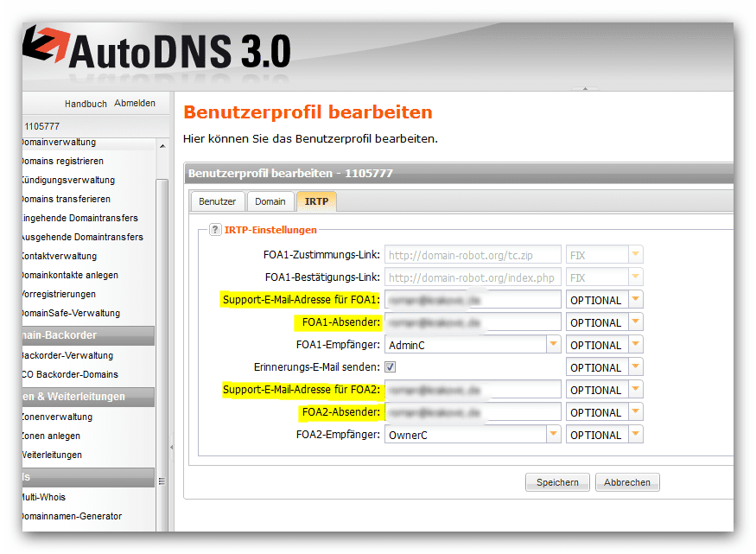Viewport: 756px width, 554px height.
Task: Open the FOA1-Empfänger AdminC dropdown
Action: pyautogui.click(x=553, y=344)
